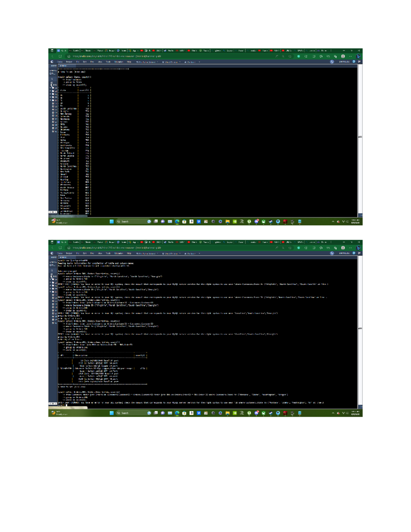Click browser profile avatar in top screenshot
The image size is (411, 532).
click(x=343, y=56)
